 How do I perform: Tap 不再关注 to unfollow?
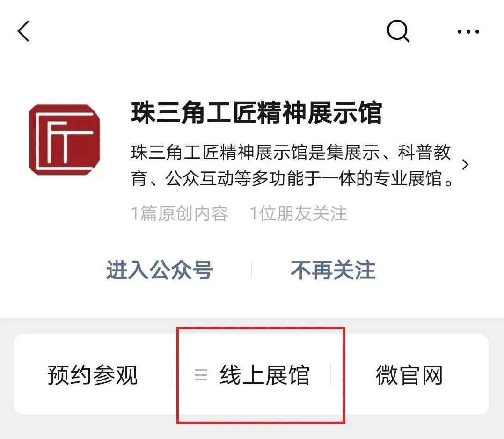333,270
